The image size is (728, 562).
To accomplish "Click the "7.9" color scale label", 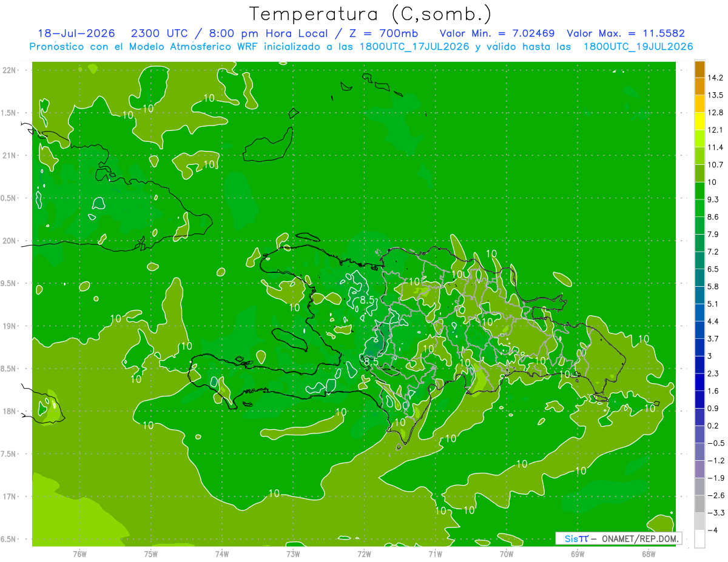I will [x=713, y=234].
